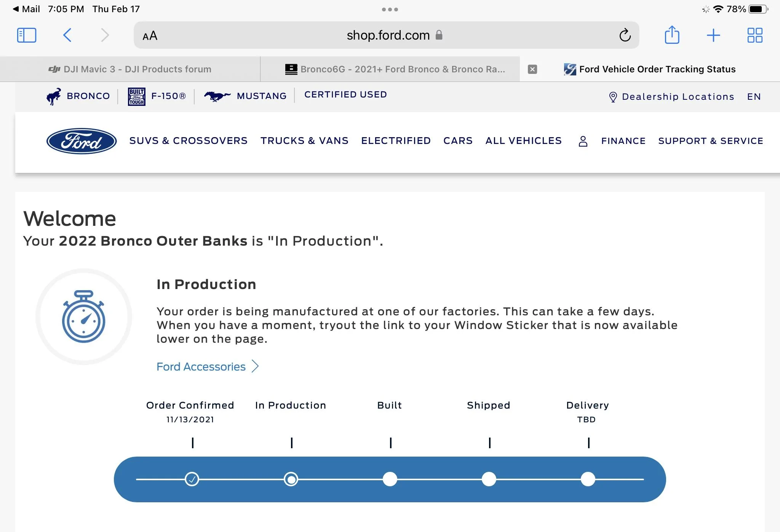Open TRUCKS & VANS menu
The image size is (780, 532).
[304, 141]
